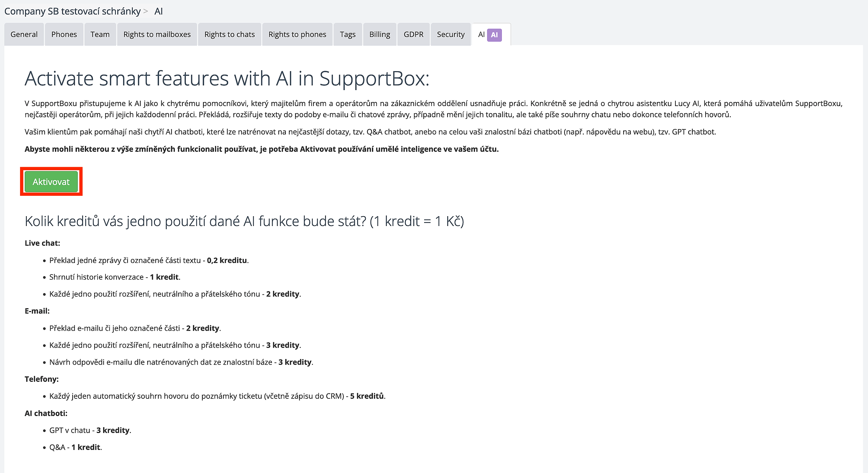Screen dimensions: 868x473
Task: Click the Activate smart features heading
Action: (x=227, y=78)
